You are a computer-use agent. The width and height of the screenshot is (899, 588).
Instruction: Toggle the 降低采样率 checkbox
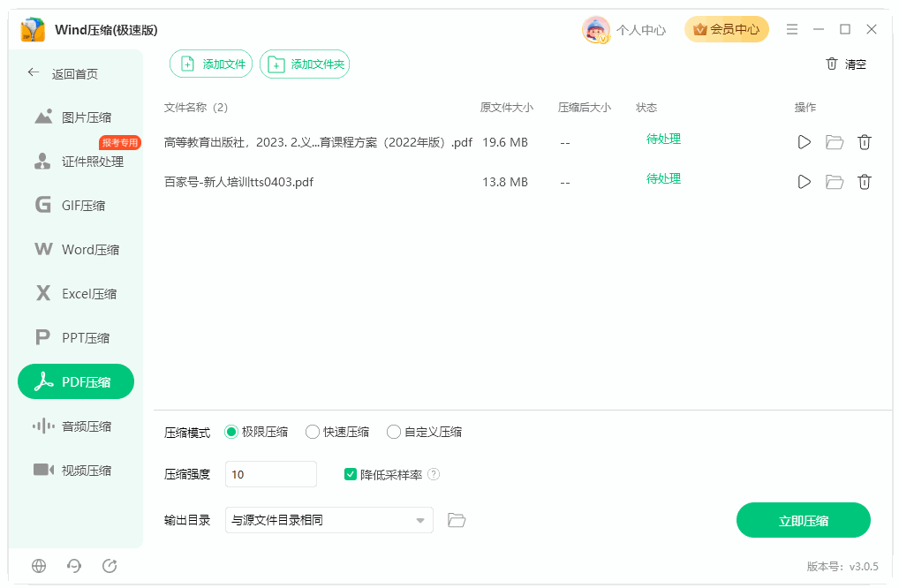(351, 474)
